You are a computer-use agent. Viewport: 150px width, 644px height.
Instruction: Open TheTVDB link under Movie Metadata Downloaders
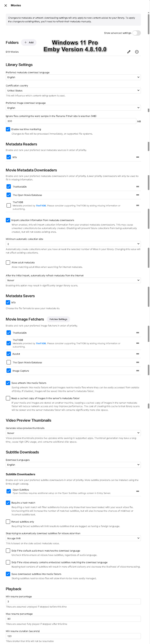41,206
